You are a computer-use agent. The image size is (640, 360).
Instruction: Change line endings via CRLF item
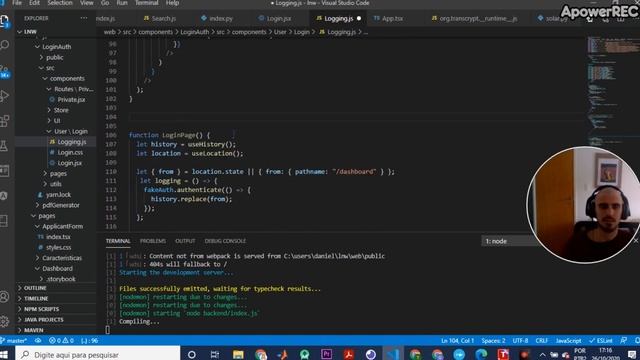point(542,340)
